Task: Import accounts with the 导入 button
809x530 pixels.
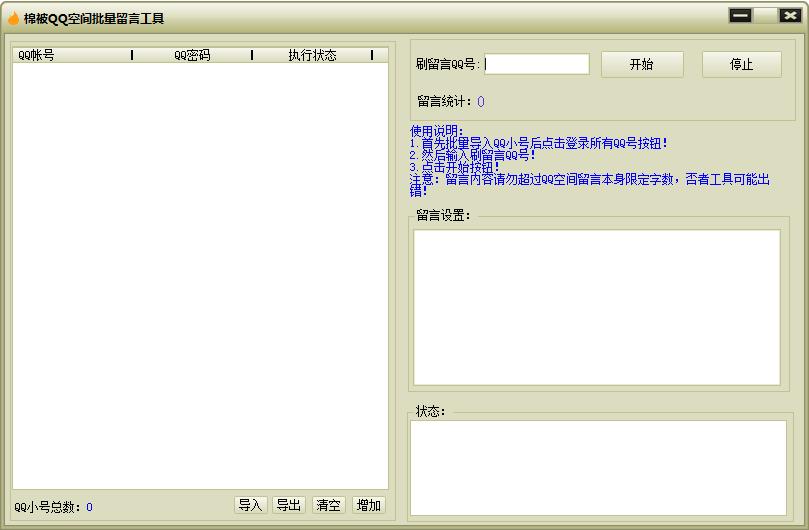Action: click(x=250, y=505)
